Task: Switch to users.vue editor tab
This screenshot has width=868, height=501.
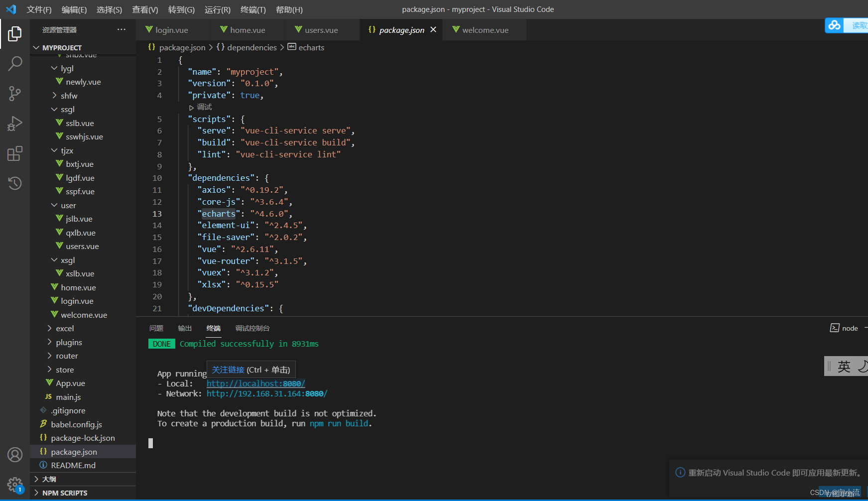Action: point(321,30)
